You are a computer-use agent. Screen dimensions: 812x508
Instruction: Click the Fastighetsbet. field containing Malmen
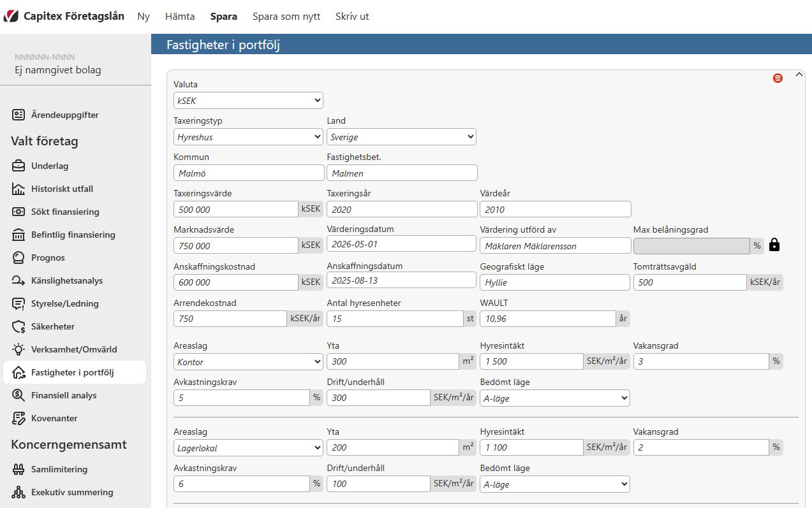pyautogui.click(x=402, y=173)
